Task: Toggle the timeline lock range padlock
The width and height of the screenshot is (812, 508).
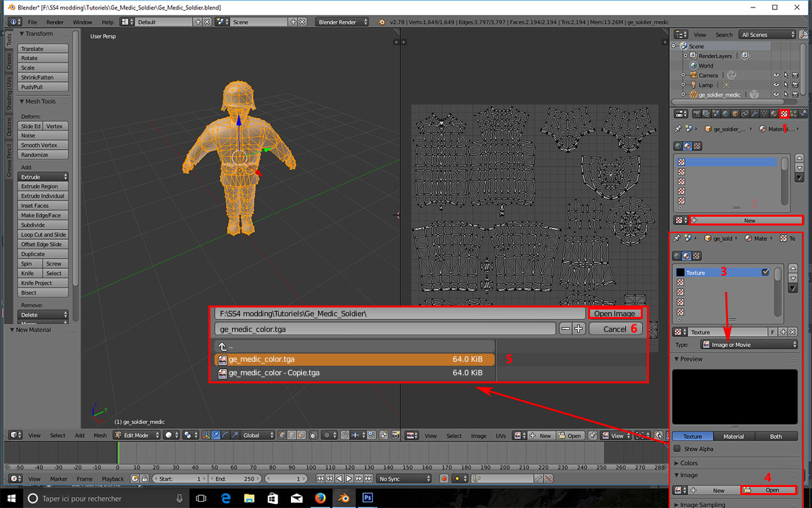Action: [144, 479]
